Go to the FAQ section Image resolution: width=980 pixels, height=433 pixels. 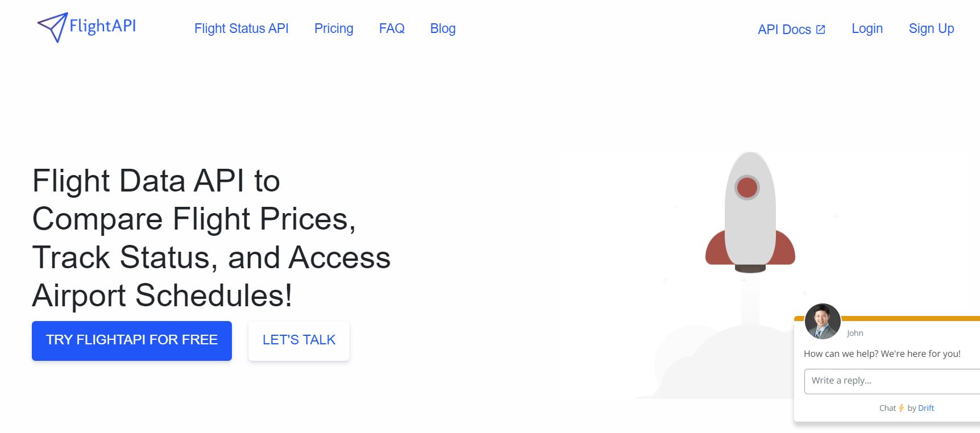pyautogui.click(x=392, y=28)
